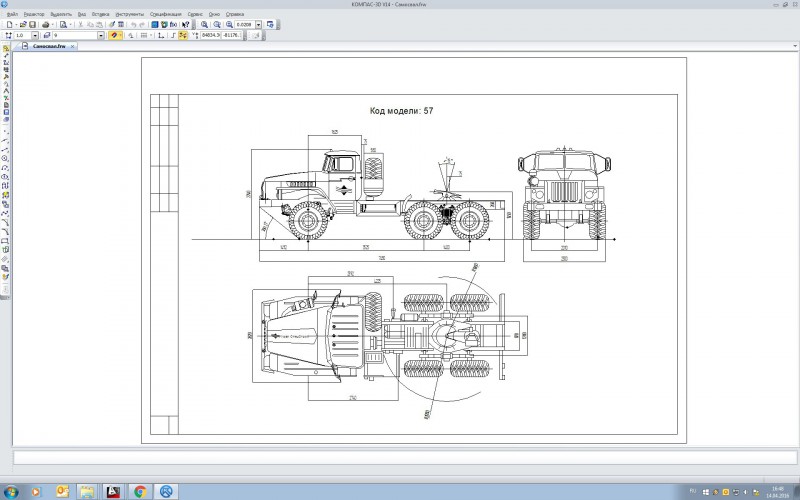Expand the zoom scale 0.0208 dropdown
Image resolution: width=800 pixels, height=500 pixels.
260,23
